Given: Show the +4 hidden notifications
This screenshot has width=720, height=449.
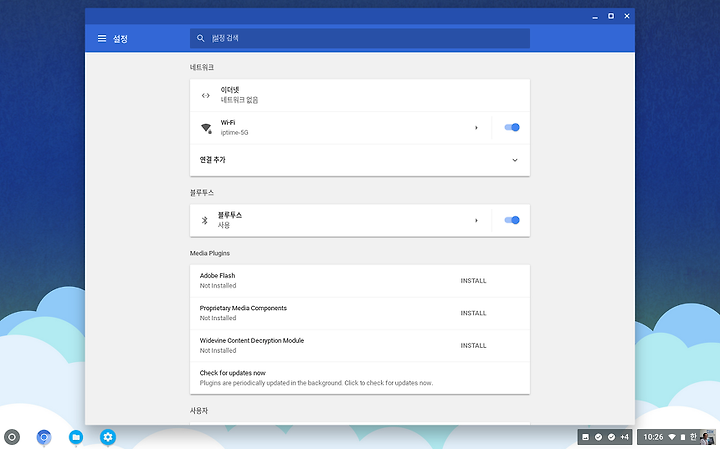Looking at the screenshot, I should 624,437.
